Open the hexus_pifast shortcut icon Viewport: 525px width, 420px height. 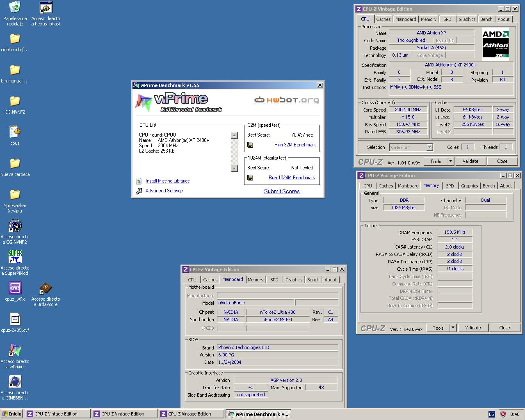tap(46, 7)
